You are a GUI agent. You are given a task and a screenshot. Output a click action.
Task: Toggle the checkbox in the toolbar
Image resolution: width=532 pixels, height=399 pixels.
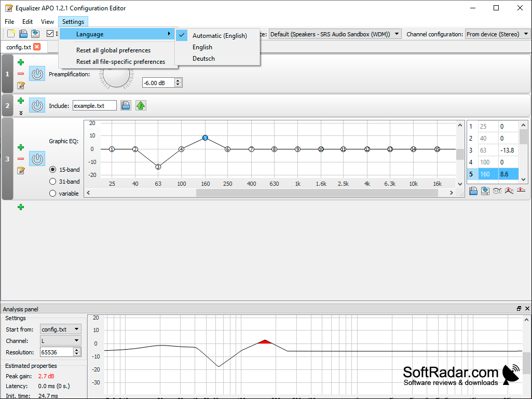pos(50,34)
